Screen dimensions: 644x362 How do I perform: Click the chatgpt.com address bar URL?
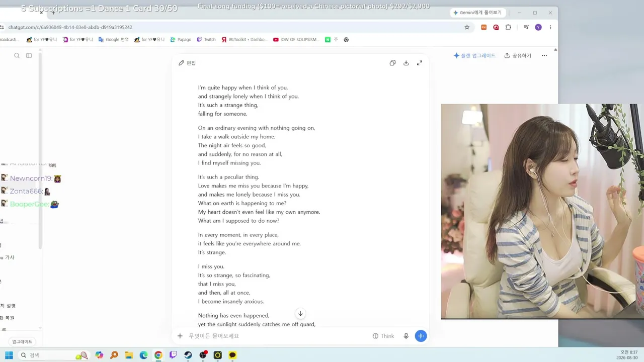70,27
